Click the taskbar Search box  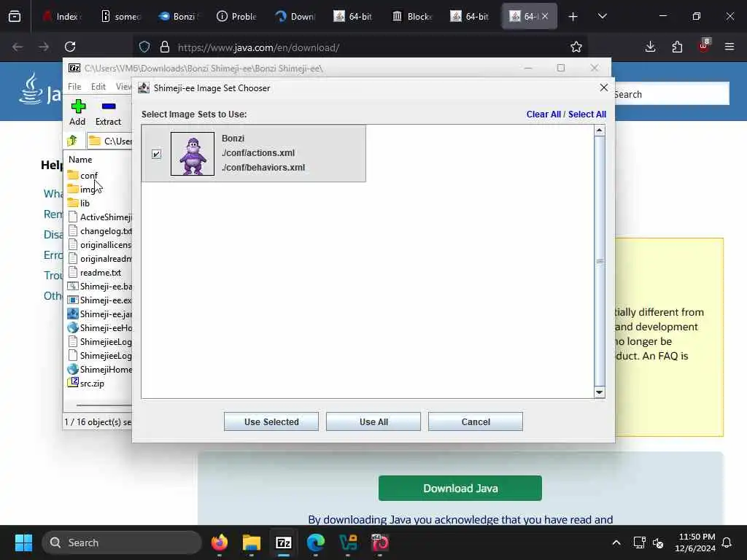(x=122, y=542)
